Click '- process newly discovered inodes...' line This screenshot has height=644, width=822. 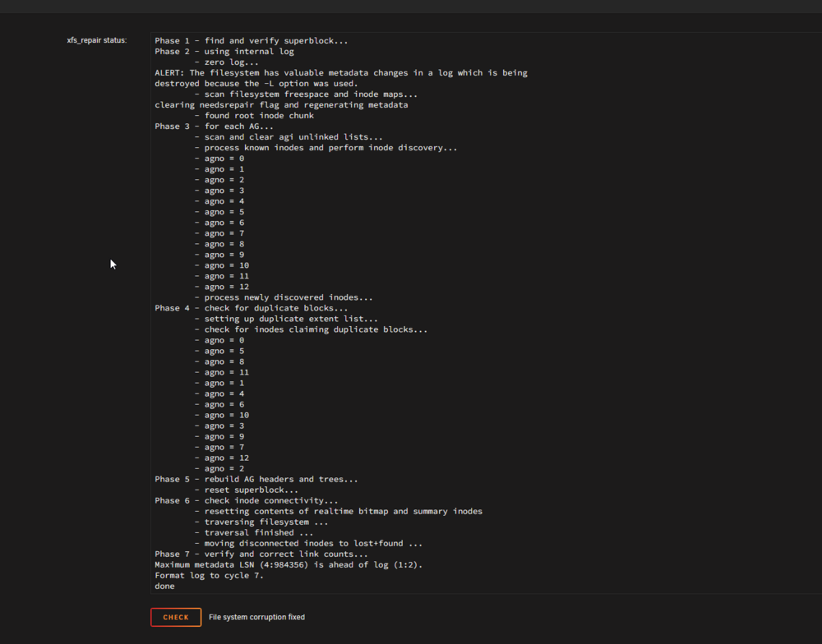click(284, 297)
